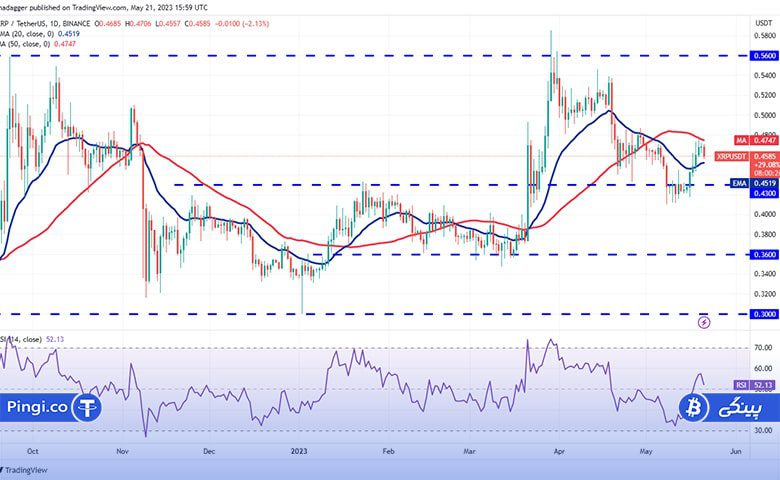Click the blue EMA 0.4519 price tag
The image size is (780, 480).
pyautogui.click(x=755, y=184)
